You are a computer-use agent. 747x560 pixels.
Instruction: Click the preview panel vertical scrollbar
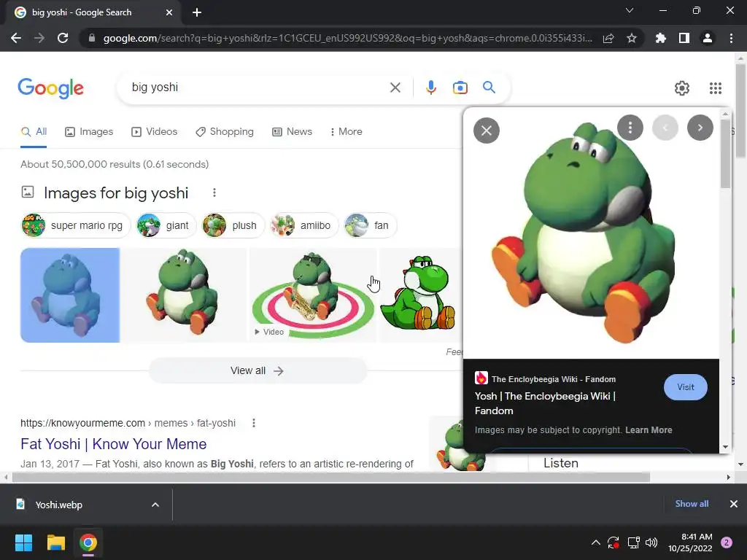(x=725, y=152)
